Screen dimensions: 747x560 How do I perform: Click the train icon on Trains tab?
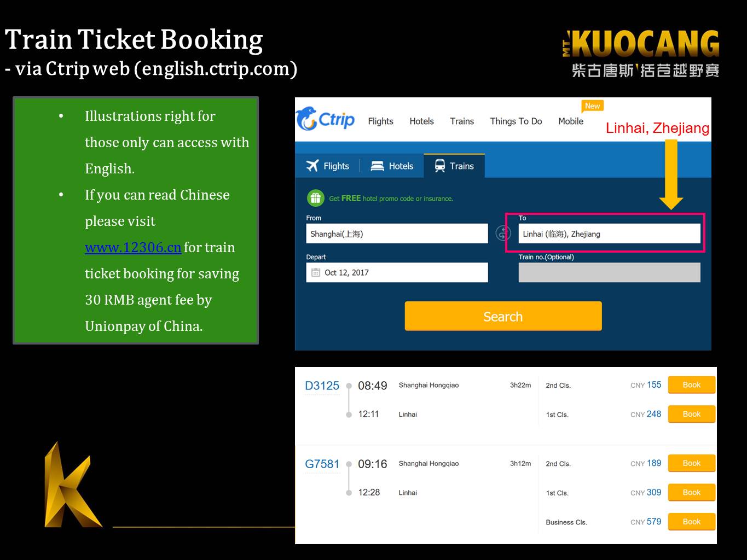[x=439, y=166]
